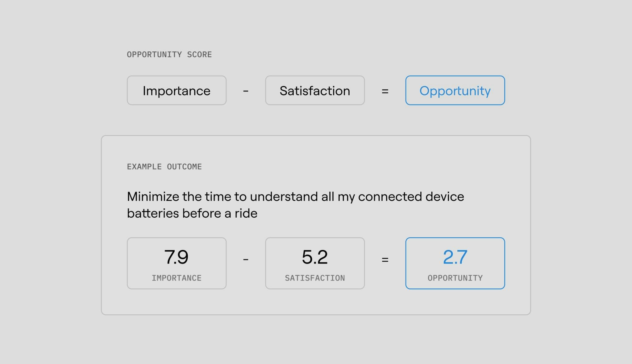Click the minus sign in the top formula
Viewport: 632px width, 364px height.
pos(246,91)
